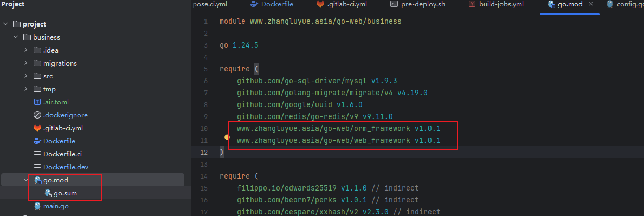Select Dockerfile.ci in the project tree

click(62, 154)
